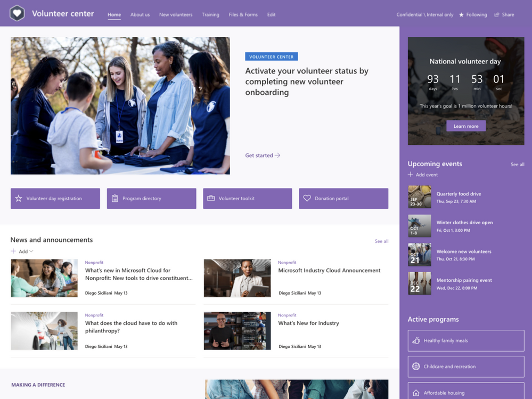Click the Oct 21 event thumbnail

(x=419, y=255)
